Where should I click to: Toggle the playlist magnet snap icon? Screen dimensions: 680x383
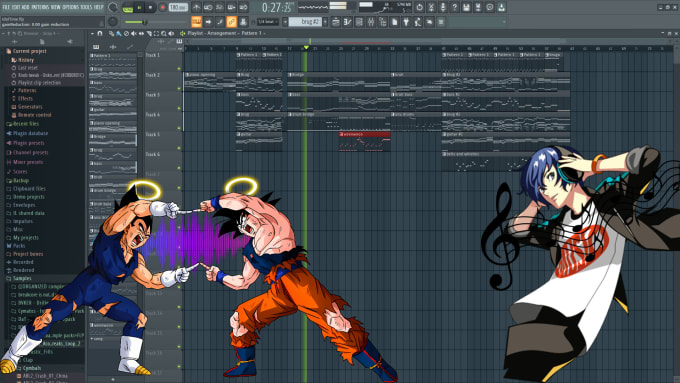click(100, 33)
